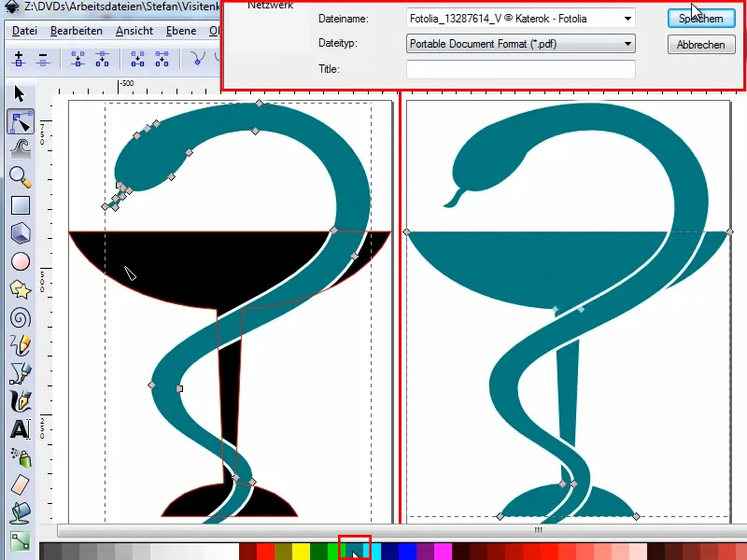Open the Dateityp PDF format dropdown
The width and height of the screenshot is (747, 560).
[521, 44]
